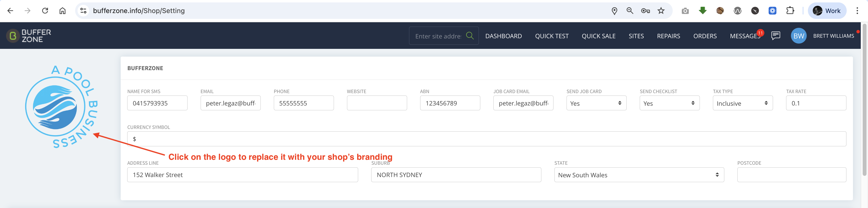Viewport: 868px width, 208px height.
Task: Click the BW user avatar
Action: tap(799, 36)
